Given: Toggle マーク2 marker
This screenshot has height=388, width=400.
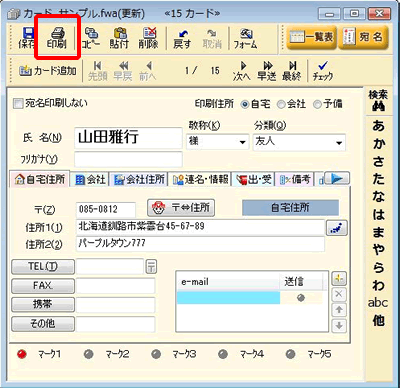Looking at the screenshot, I should tap(89, 354).
